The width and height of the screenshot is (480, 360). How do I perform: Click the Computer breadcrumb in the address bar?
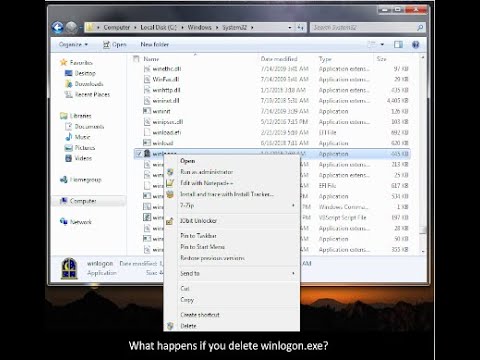click(116, 27)
